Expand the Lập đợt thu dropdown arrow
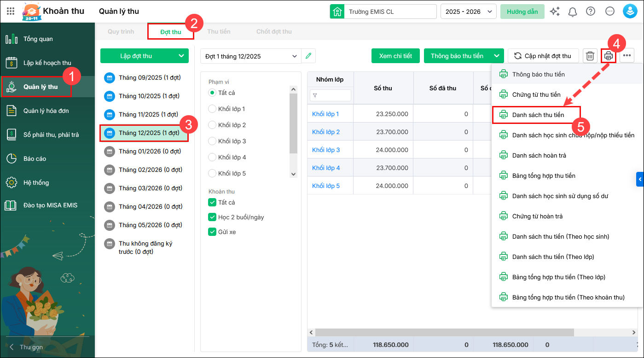The height and width of the screenshot is (358, 644). (180, 56)
